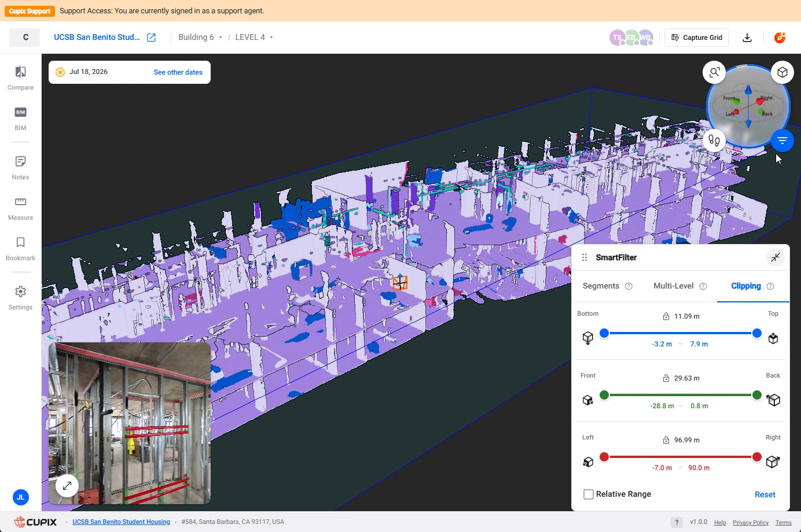This screenshot has height=532, width=801.
Task: Open the Building 6 dropdown
Action: [x=200, y=38]
